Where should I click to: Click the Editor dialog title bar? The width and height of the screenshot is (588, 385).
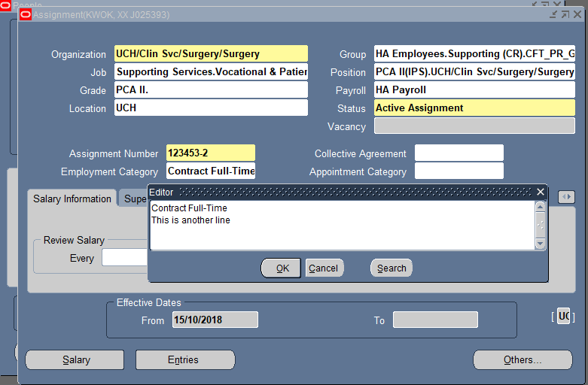(348, 192)
